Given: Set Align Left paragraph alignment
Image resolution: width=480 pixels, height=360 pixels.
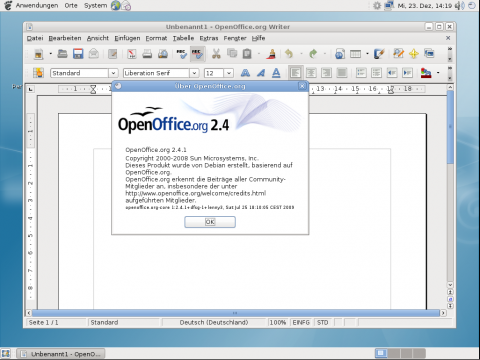Looking at the screenshot, I should (x=295, y=73).
